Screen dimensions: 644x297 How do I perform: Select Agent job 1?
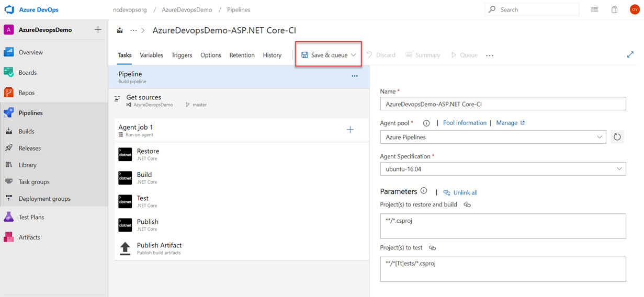(242, 130)
